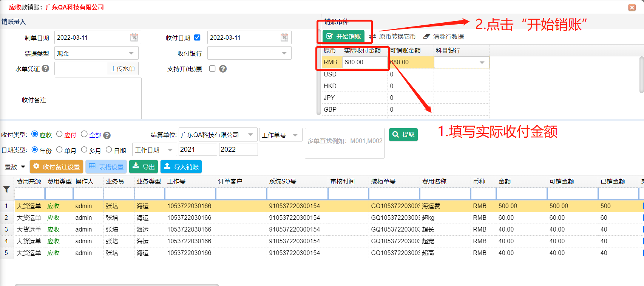Expand the 结算单位 company dropdown
644x286 pixels.
pyautogui.click(x=250, y=135)
